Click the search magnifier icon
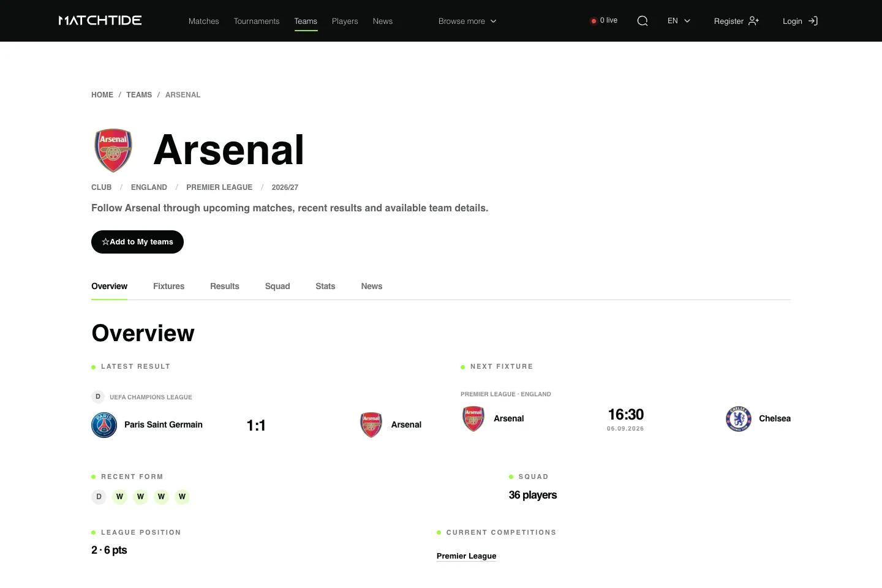The height and width of the screenshot is (588, 882). pos(643,21)
